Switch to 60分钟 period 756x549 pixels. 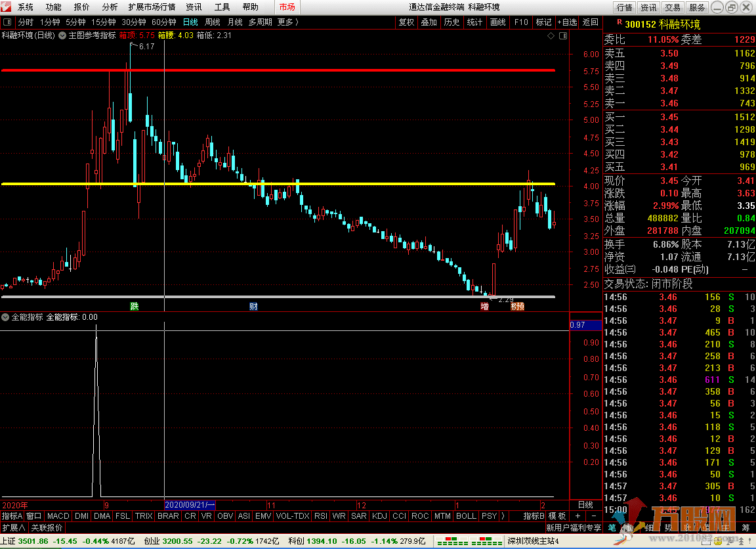tap(164, 22)
